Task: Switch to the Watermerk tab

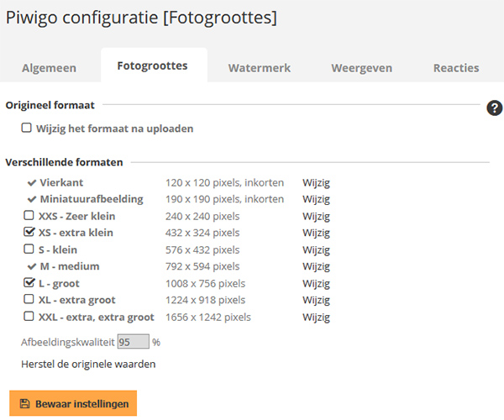Action: pyautogui.click(x=260, y=68)
